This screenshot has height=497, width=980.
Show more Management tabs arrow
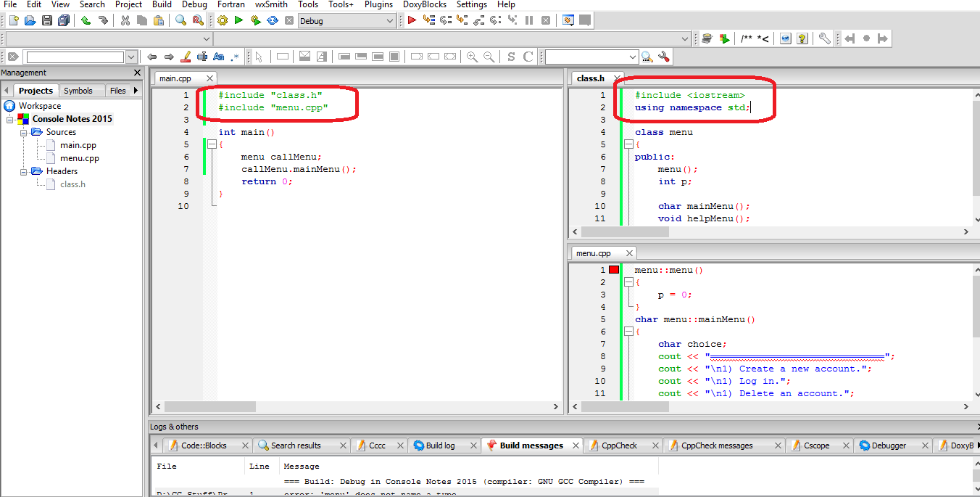(x=136, y=90)
